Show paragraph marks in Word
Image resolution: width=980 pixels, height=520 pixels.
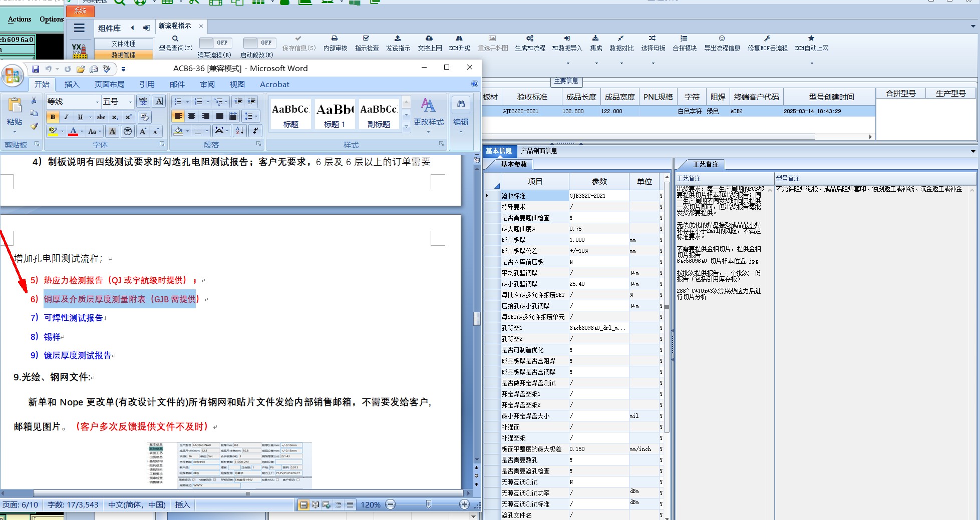(255, 131)
